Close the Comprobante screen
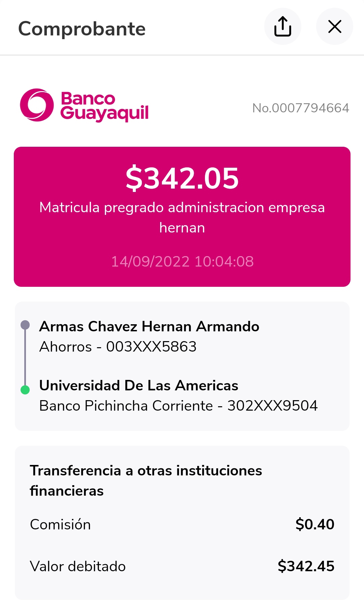Viewport: 364px width, 608px height. click(x=334, y=26)
